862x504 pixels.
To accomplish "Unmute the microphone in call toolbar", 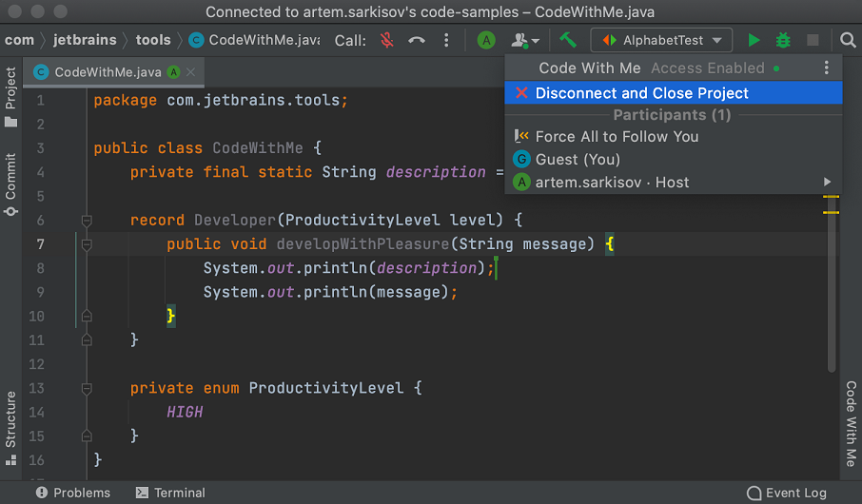I will tap(386, 40).
